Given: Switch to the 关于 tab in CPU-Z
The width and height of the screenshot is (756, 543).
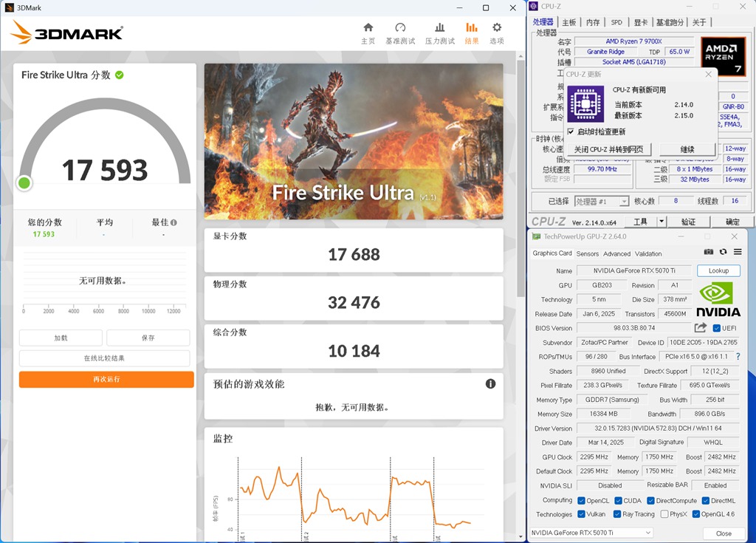Looking at the screenshot, I should tap(699, 22).
